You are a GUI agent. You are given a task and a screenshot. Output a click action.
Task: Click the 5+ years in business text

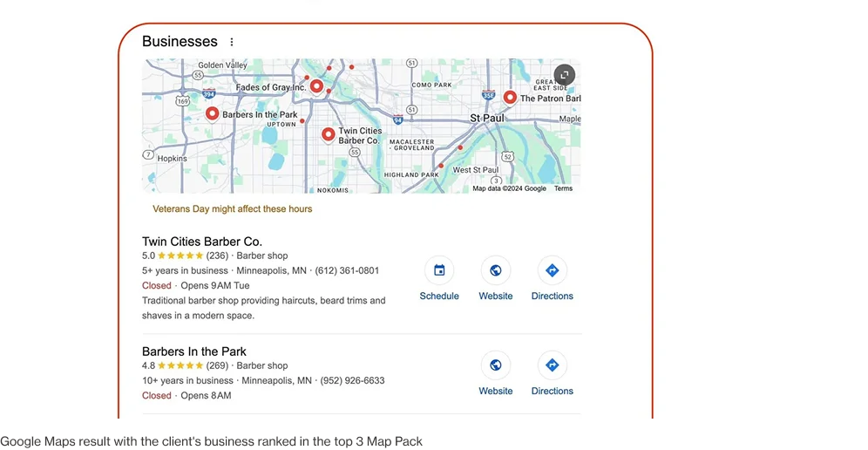coord(185,271)
